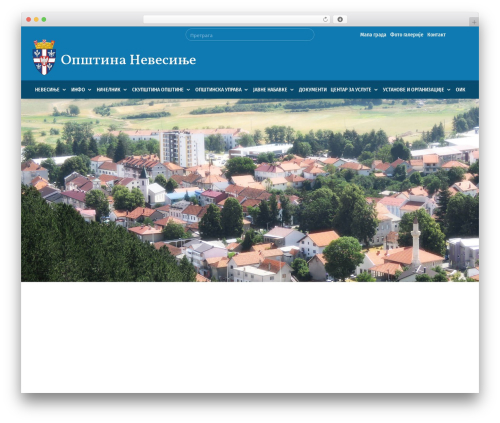Image resolution: width=500 pixels, height=423 pixels.
Task: Open the ОИК menu item
Action: point(460,90)
